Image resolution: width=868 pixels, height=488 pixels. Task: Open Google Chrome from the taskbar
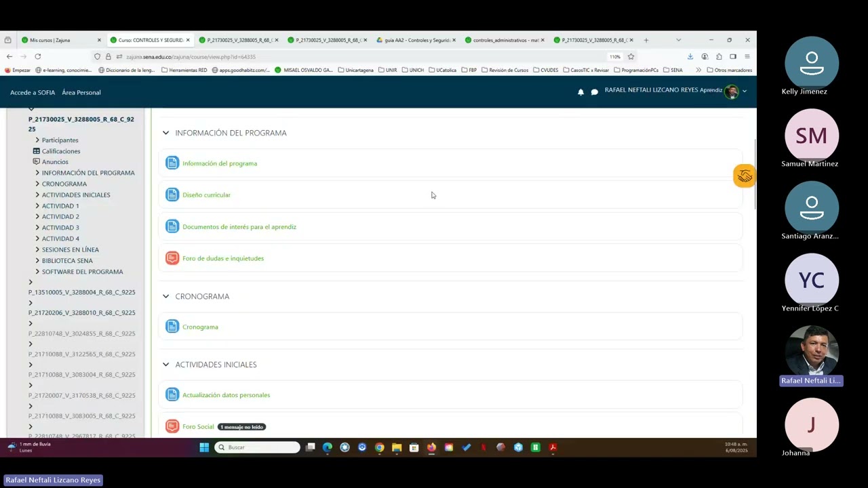pyautogui.click(x=379, y=447)
